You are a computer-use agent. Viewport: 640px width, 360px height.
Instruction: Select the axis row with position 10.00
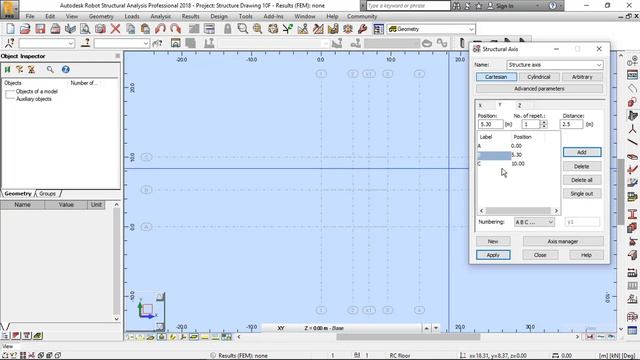518,164
